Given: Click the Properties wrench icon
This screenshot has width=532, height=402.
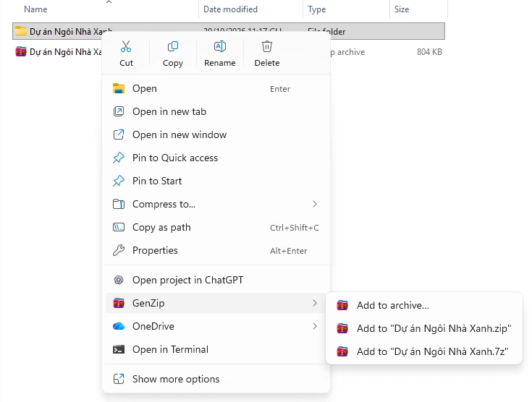Looking at the screenshot, I should 119,250.
